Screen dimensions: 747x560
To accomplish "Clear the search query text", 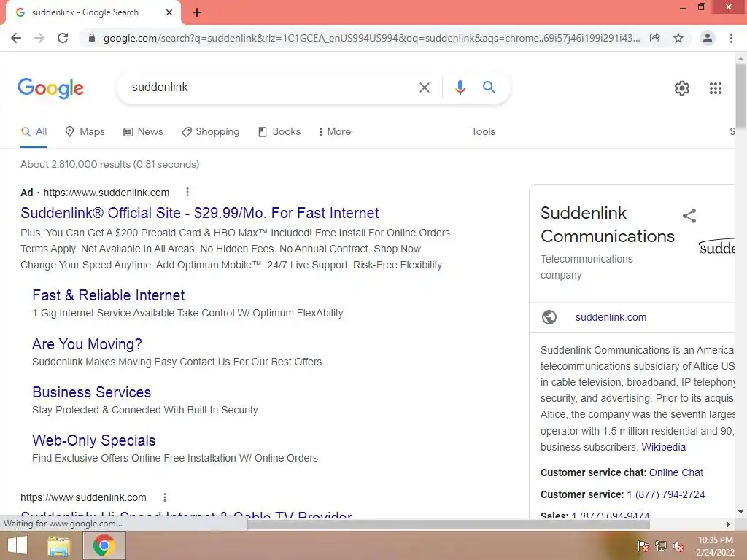I will click(424, 87).
